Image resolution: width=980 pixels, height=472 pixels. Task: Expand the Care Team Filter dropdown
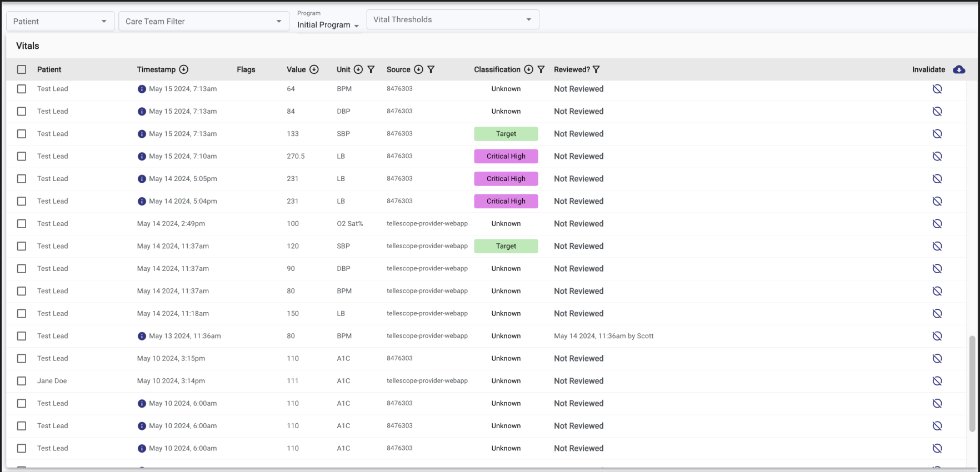point(203,21)
